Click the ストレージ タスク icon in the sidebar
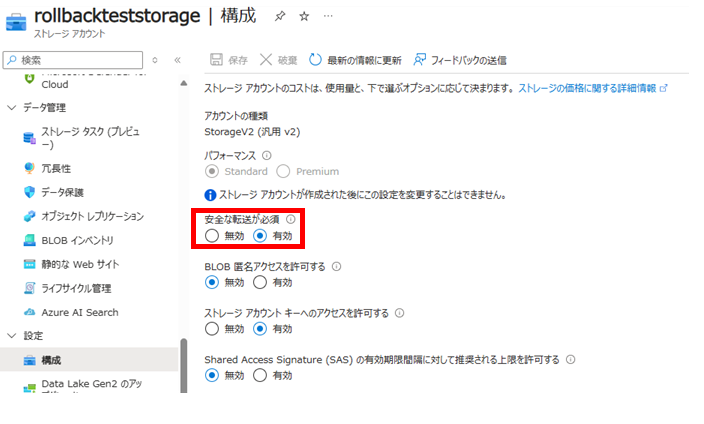 30,138
